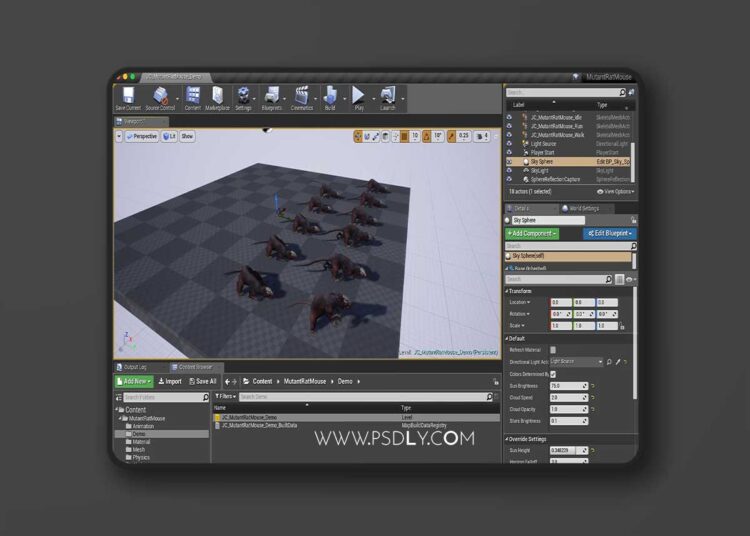This screenshot has height=536, width=750.
Task: Click the Show viewport button
Action: 187,137
